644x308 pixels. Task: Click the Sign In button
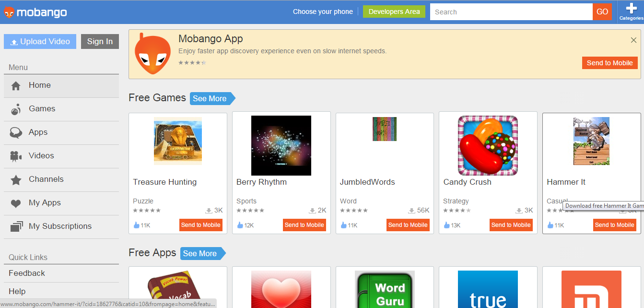coord(100,42)
